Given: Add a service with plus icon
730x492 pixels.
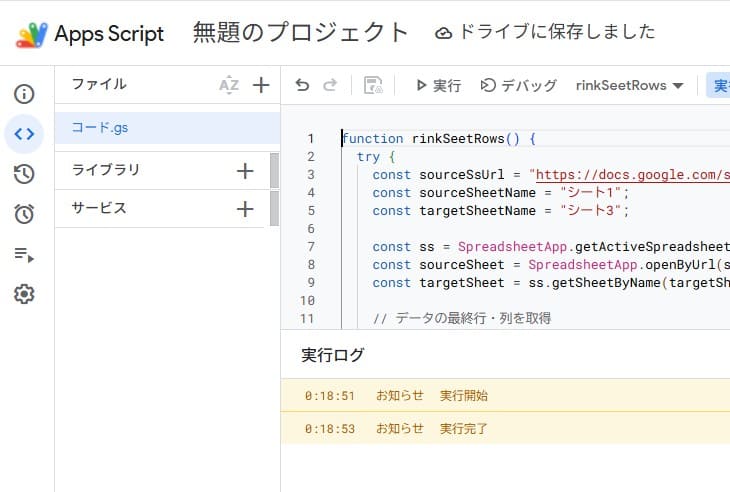Looking at the screenshot, I should (245, 209).
